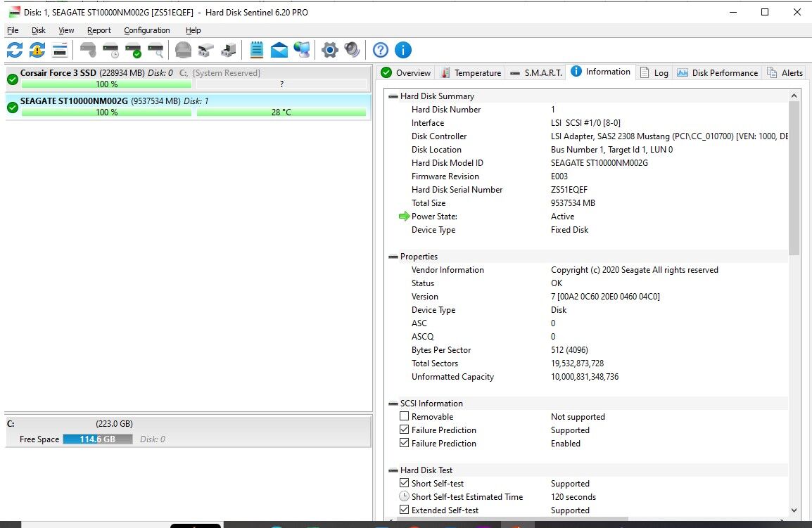The image size is (812, 528).
Task: Switch to the Alerts tab
Action: click(x=785, y=73)
